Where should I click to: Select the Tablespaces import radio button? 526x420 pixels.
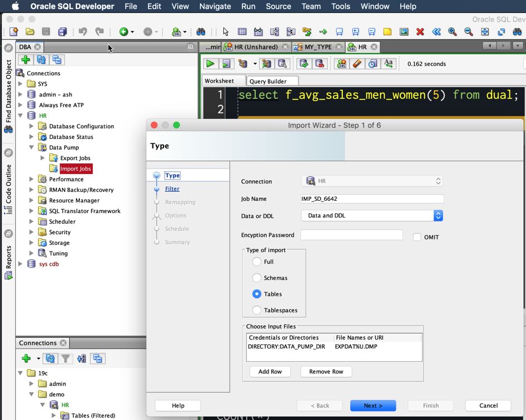click(257, 310)
